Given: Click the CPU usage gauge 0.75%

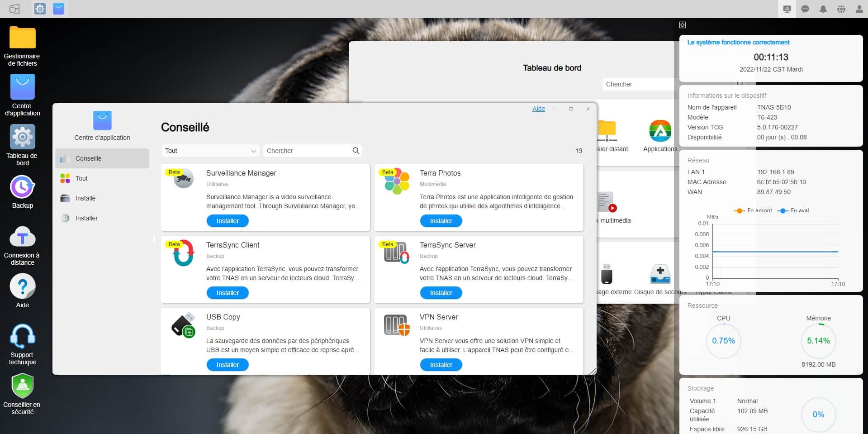Looking at the screenshot, I should (723, 341).
